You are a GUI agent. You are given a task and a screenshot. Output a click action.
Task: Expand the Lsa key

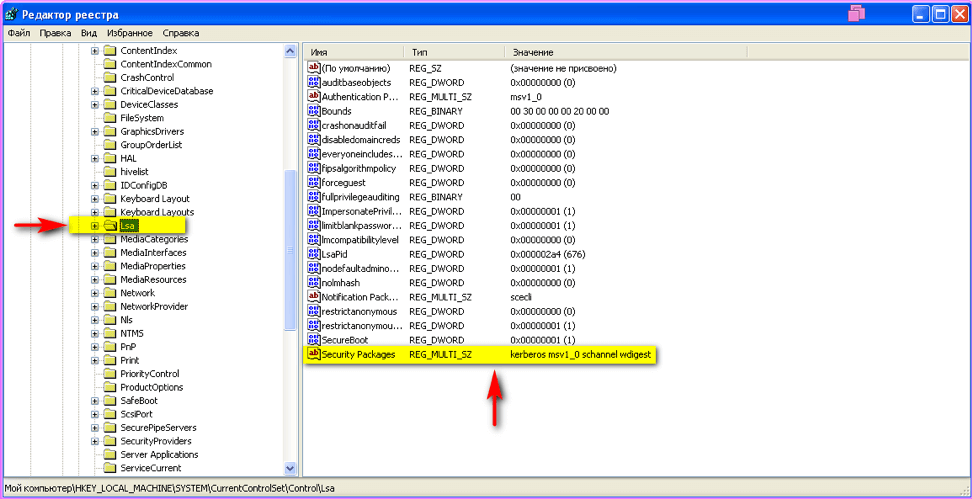(x=95, y=226)
